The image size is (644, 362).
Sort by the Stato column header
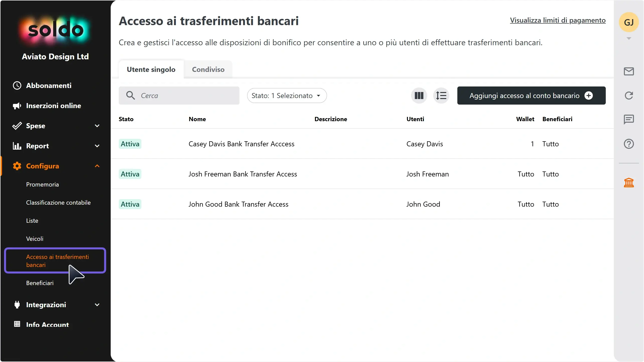126,119
